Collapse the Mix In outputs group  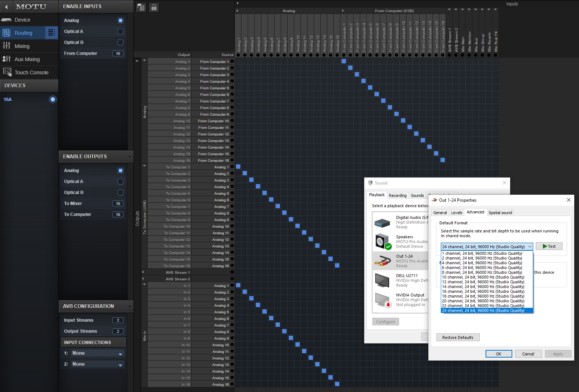point(144,284)
